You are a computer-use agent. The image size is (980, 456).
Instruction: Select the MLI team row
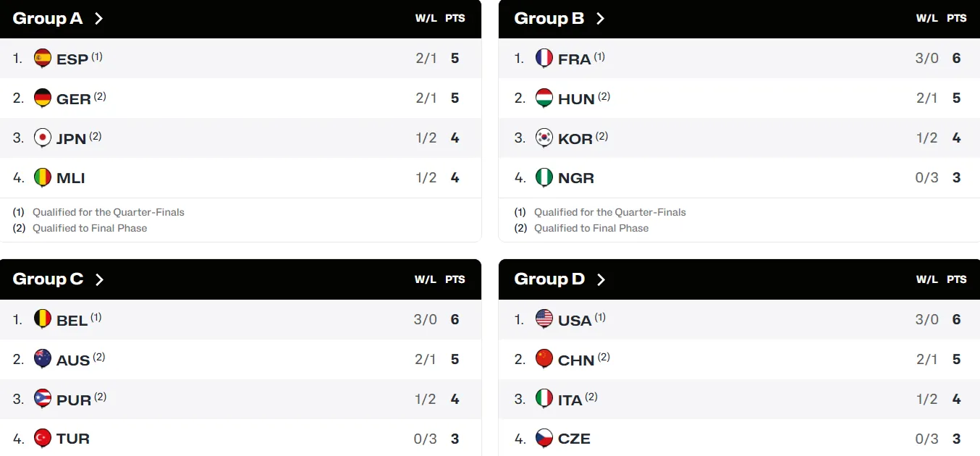pyautogui.click(x=240, y=178)
